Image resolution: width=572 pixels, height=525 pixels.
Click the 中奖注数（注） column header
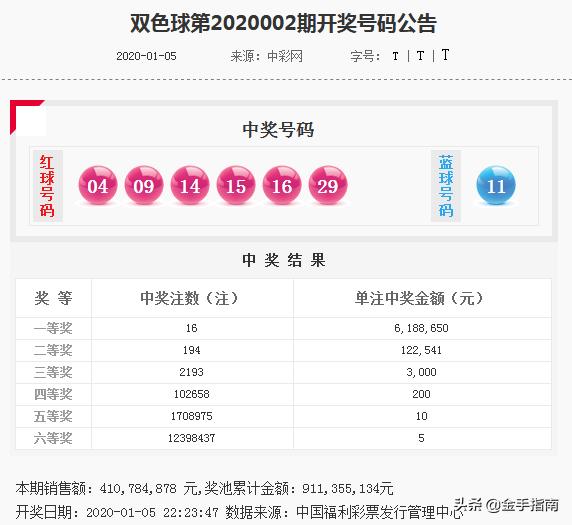click(192, 298)
